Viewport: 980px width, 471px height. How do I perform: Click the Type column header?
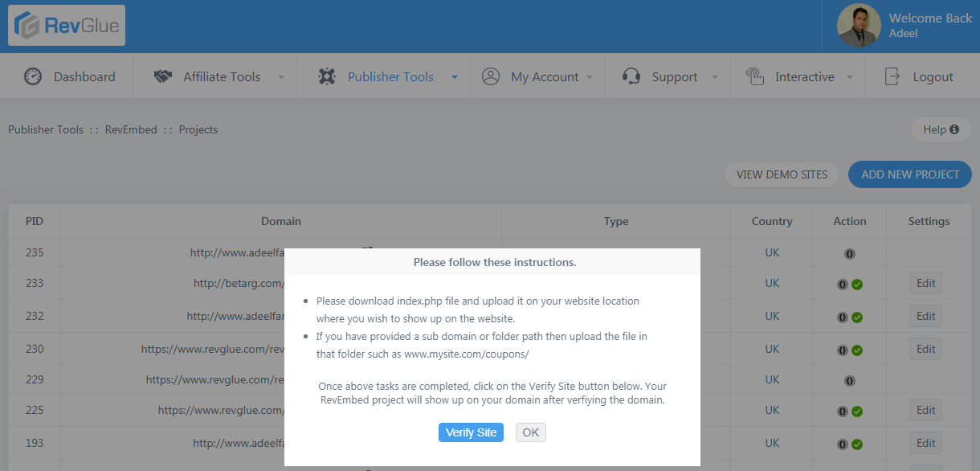tap(616, 221)
